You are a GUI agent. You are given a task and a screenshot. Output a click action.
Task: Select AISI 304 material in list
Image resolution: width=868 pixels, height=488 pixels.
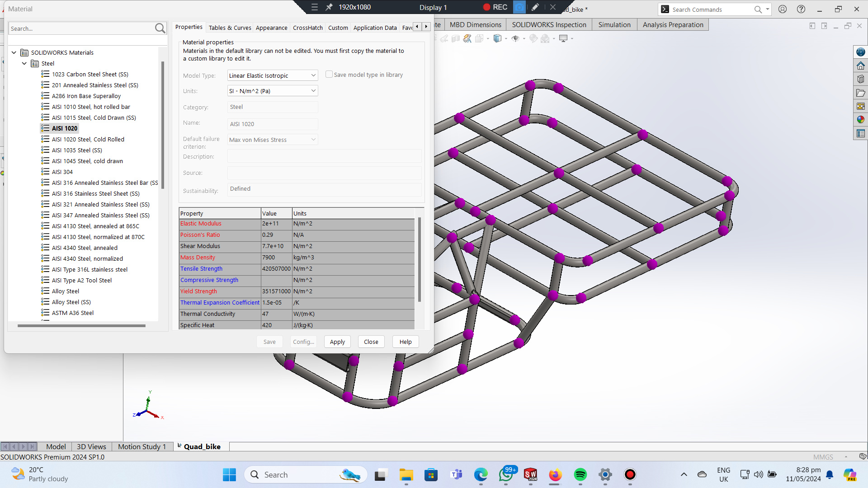62,172
